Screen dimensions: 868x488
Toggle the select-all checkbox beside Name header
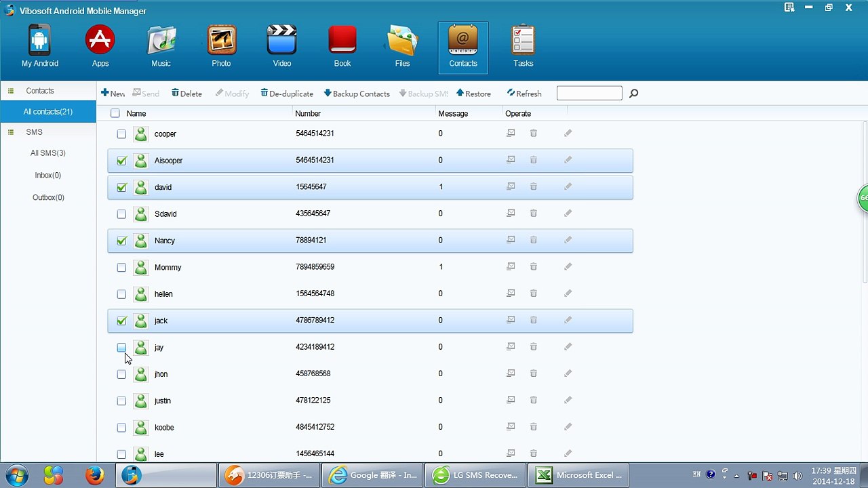tap(115, 113)
